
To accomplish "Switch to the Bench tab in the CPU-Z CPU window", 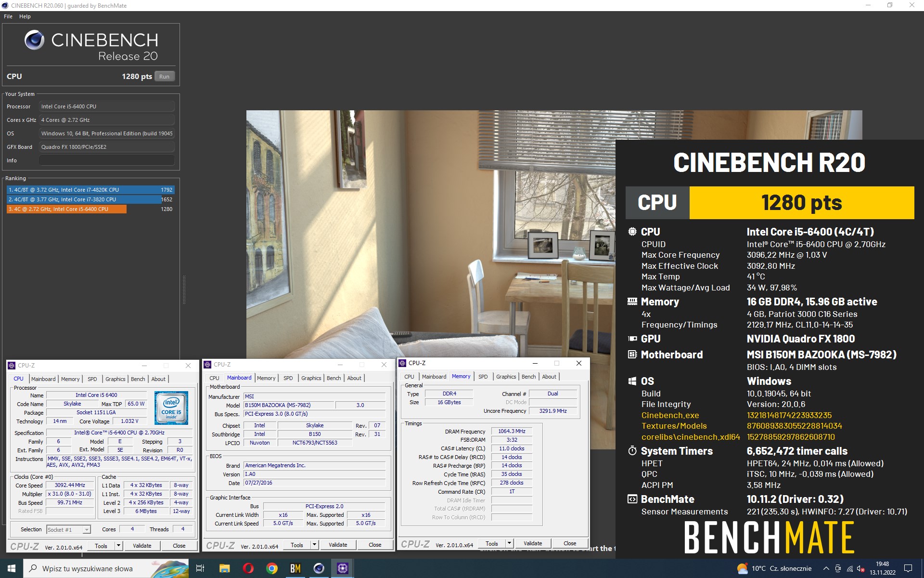I will click(138, 379).
